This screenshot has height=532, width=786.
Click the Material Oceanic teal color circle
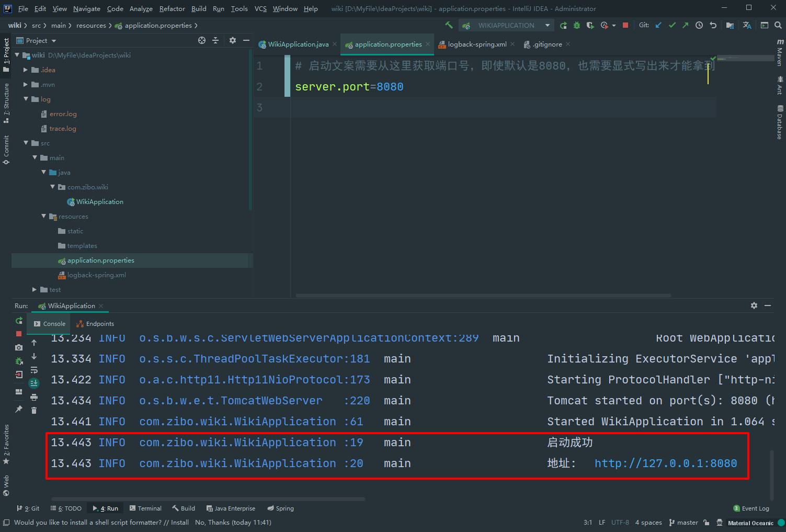(x=781, y=523)
